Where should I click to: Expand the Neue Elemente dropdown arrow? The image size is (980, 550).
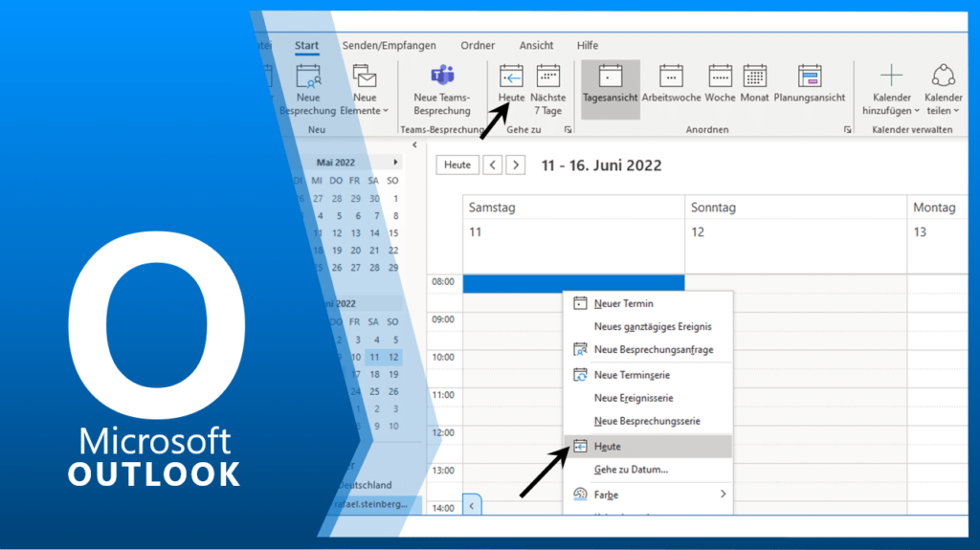click(x=386, y=111)
